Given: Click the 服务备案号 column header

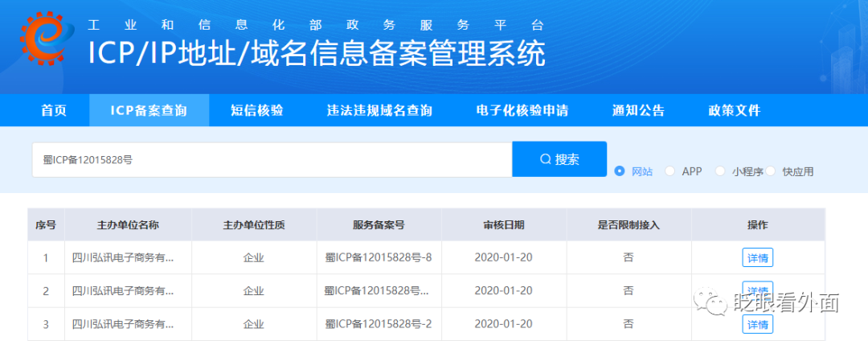Looking at the screenshot, I should [x=379, y=224].
